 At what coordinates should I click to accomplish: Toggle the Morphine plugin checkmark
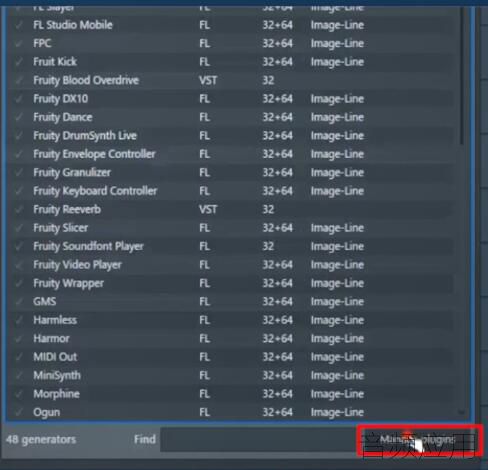(19, 394)
